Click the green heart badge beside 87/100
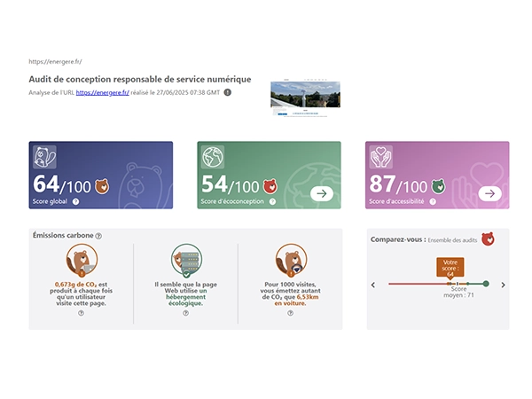The width and height of the screenshot is (532, 399). (438, 186)
